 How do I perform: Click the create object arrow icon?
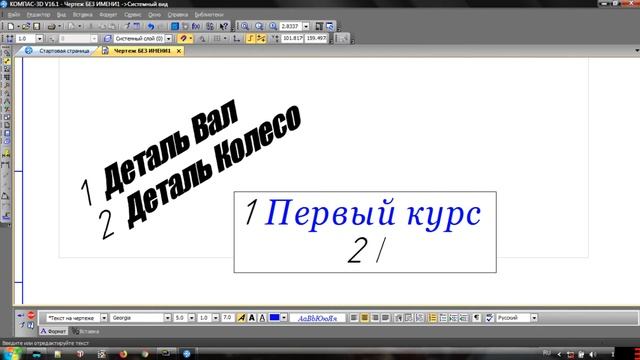(21, 316)
